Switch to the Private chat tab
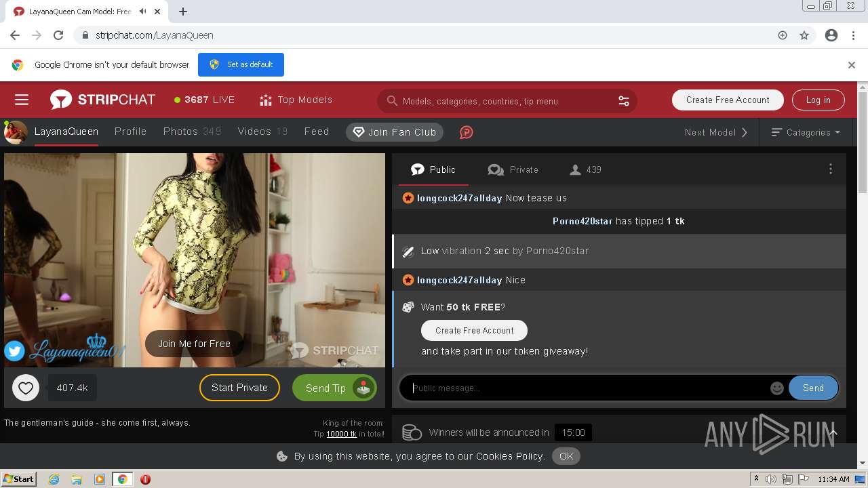This screenshot has height=488, width=868. [513, 169]
